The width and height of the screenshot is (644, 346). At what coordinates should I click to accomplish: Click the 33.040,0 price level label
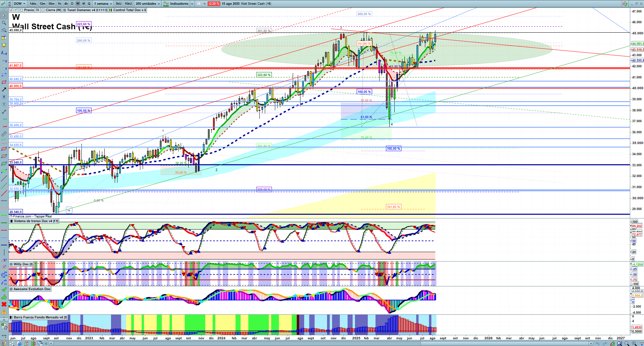(x=15, y=163)
